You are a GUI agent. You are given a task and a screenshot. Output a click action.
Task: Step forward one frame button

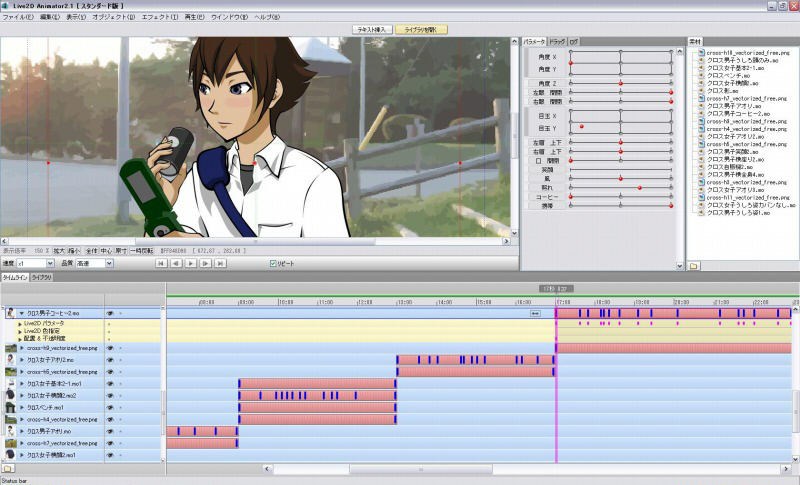point(205,263)
